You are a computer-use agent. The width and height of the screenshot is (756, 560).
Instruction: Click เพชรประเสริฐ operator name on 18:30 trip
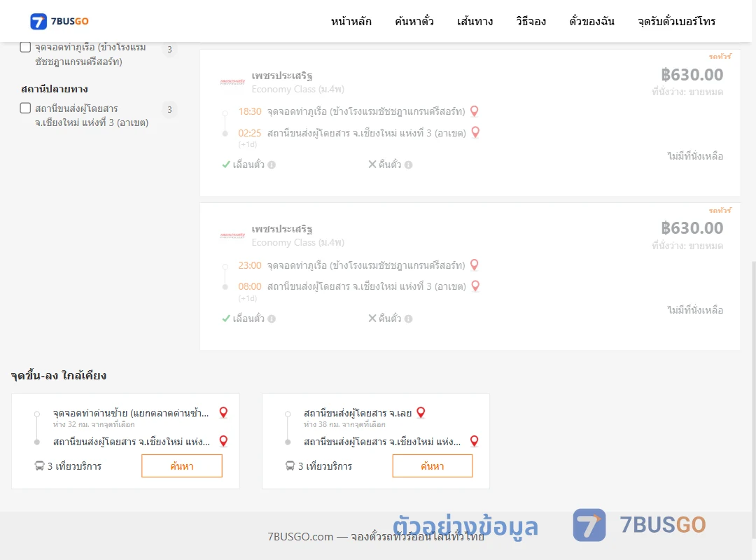pyautogui.click(x=282, y=76)
